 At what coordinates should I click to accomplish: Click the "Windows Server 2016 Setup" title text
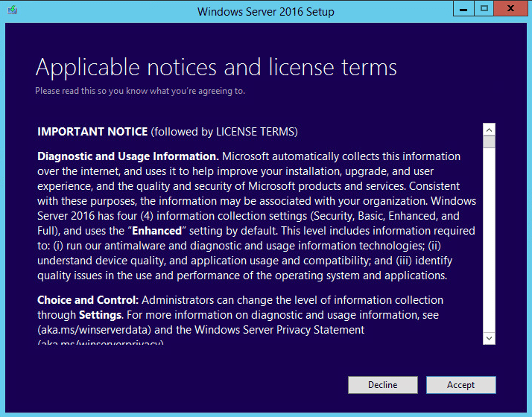pos(266,12)
